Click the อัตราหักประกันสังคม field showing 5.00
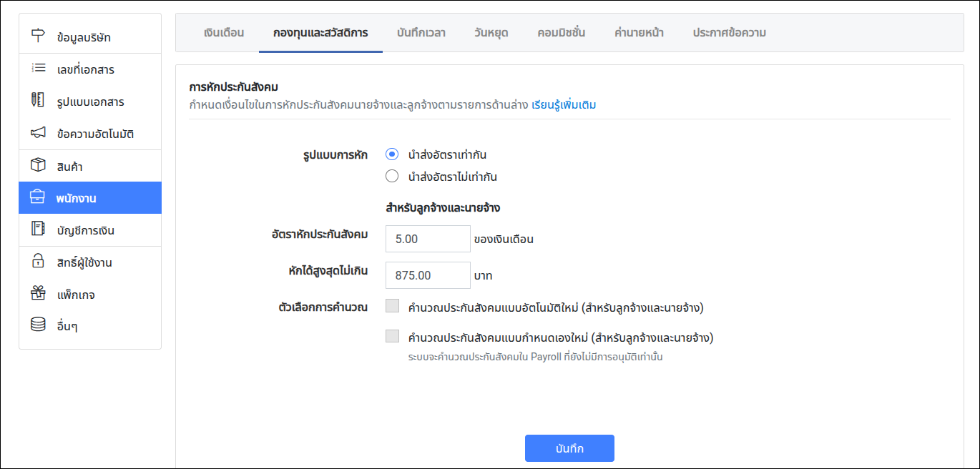980x469 pixels. point(428,239)
